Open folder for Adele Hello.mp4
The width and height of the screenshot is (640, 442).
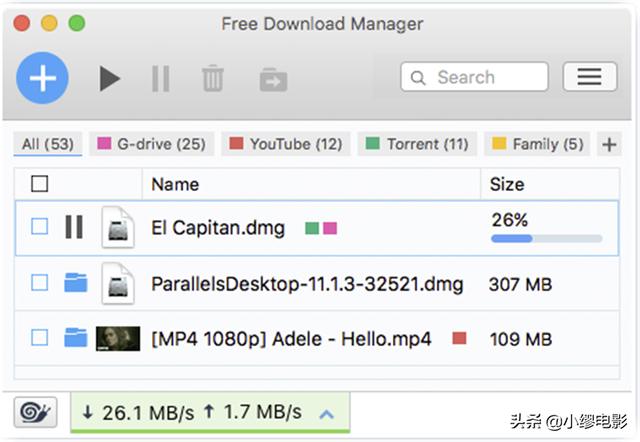coord(75,338)
